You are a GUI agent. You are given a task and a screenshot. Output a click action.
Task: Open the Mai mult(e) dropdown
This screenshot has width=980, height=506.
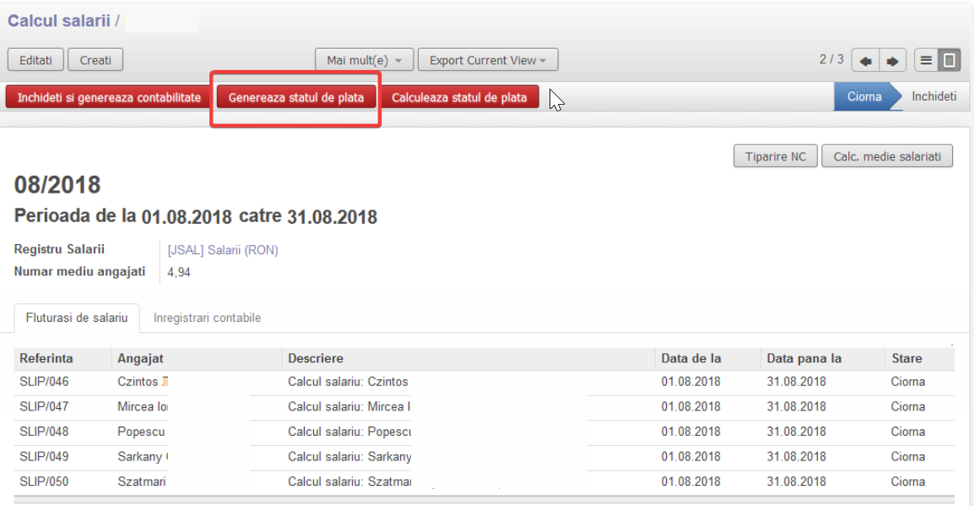[x=364, y=61]
